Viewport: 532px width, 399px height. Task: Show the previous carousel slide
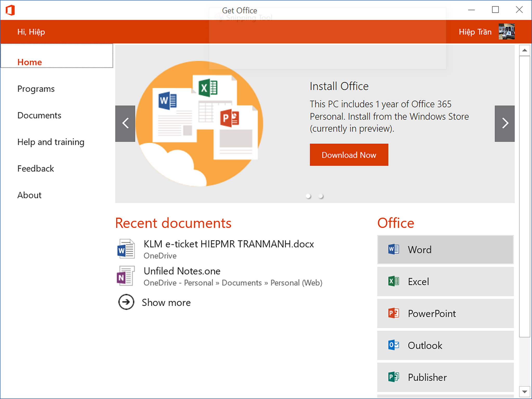125,123
